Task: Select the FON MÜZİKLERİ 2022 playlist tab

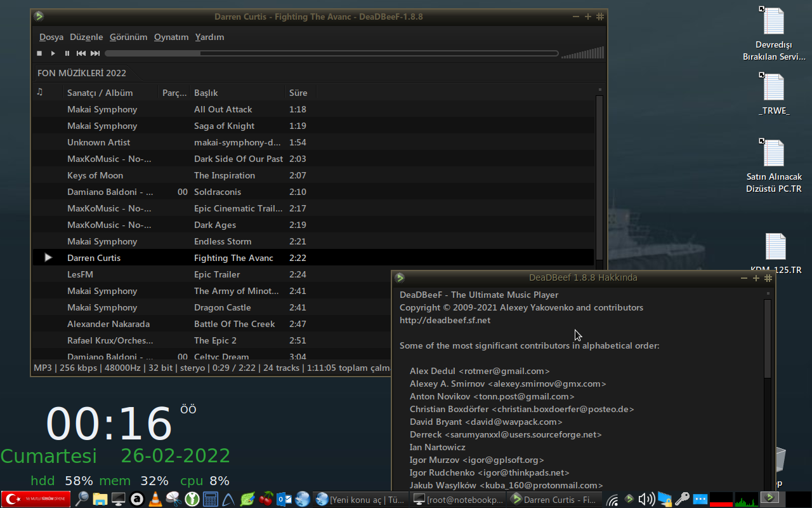Action: [x=82, y=73]
